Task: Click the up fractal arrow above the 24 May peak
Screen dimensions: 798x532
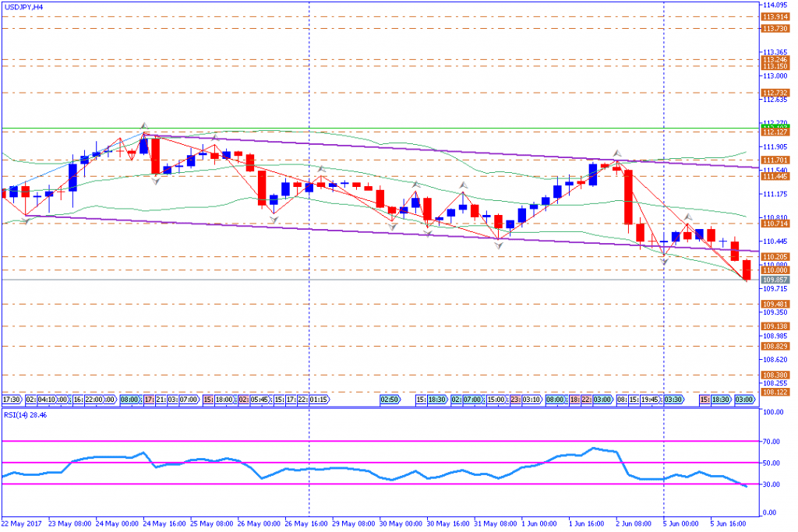Action: [x=143, y=125]
